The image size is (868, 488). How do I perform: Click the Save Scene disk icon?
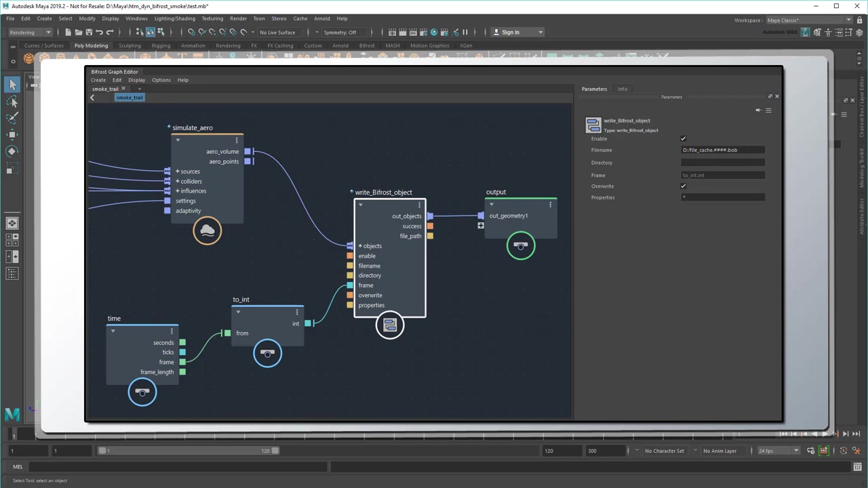(89, 32)
